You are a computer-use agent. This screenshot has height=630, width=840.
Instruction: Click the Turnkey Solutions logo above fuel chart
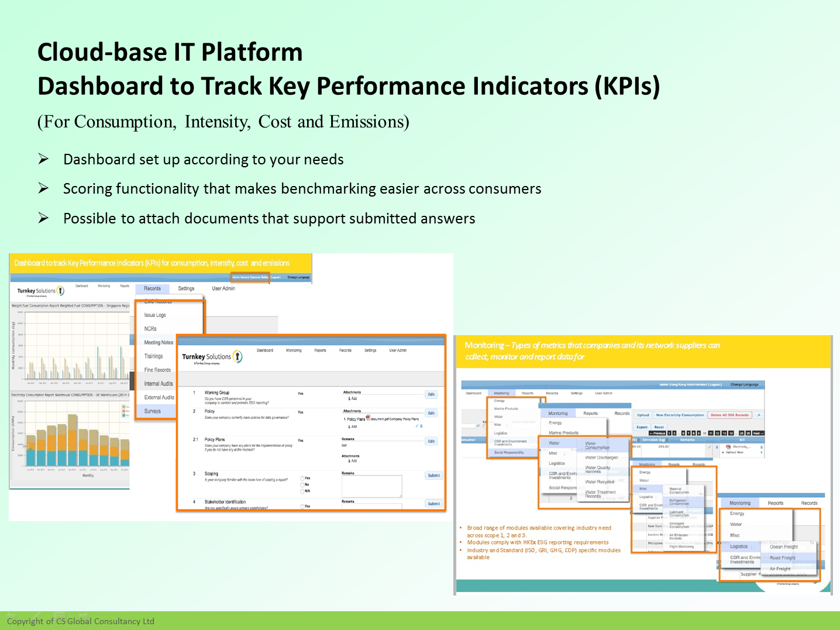41,291
